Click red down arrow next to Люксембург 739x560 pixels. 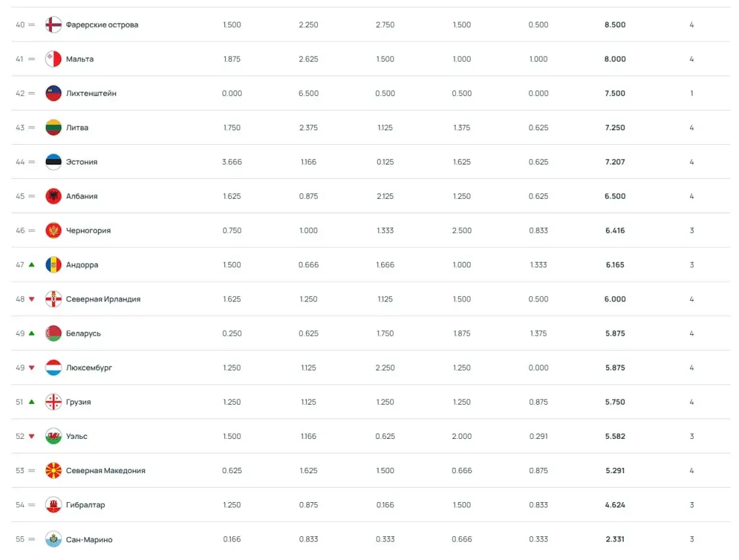[x=32, y=368]
